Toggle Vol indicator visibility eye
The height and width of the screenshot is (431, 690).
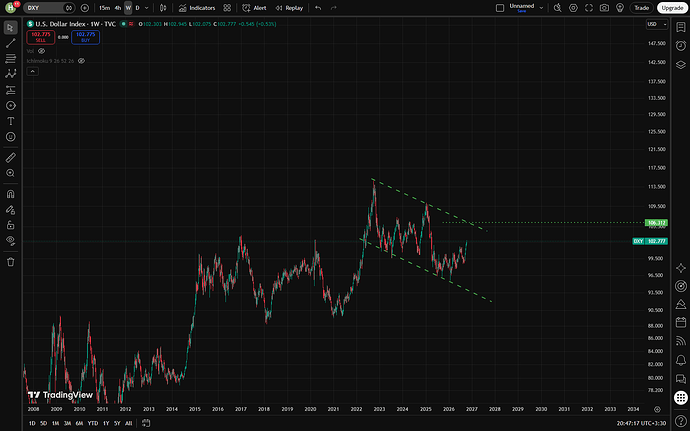[x=41, y=51]
